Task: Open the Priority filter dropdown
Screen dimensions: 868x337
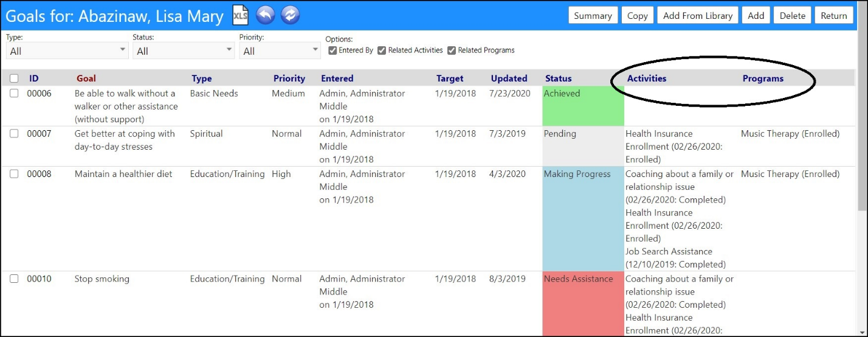Action: 280,51
